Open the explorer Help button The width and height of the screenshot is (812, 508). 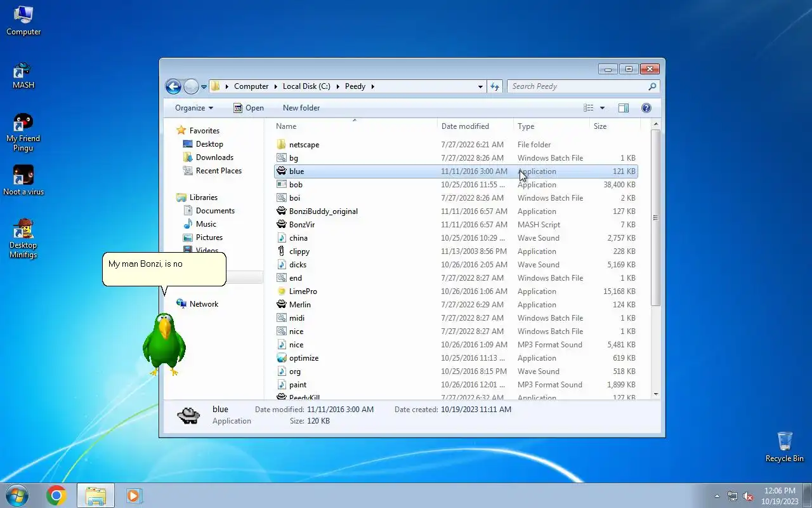click(x=646, y=108)
